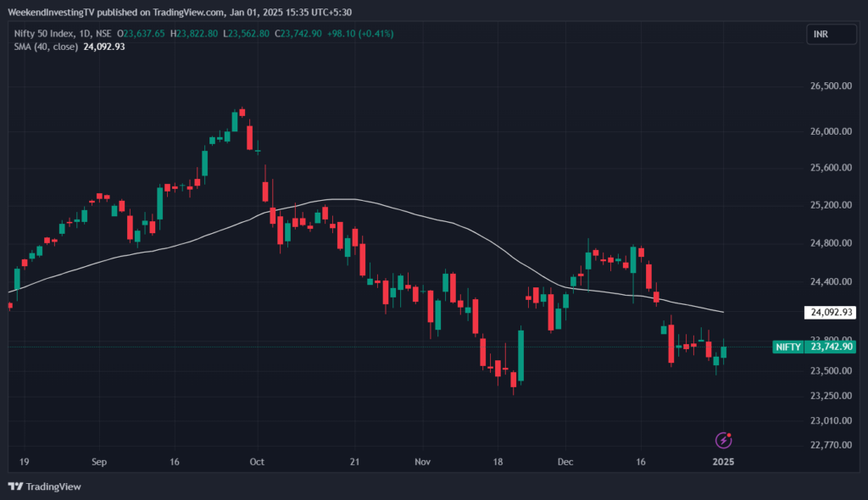Click the 24,092.93 value in SMA legend

(104, 47)
